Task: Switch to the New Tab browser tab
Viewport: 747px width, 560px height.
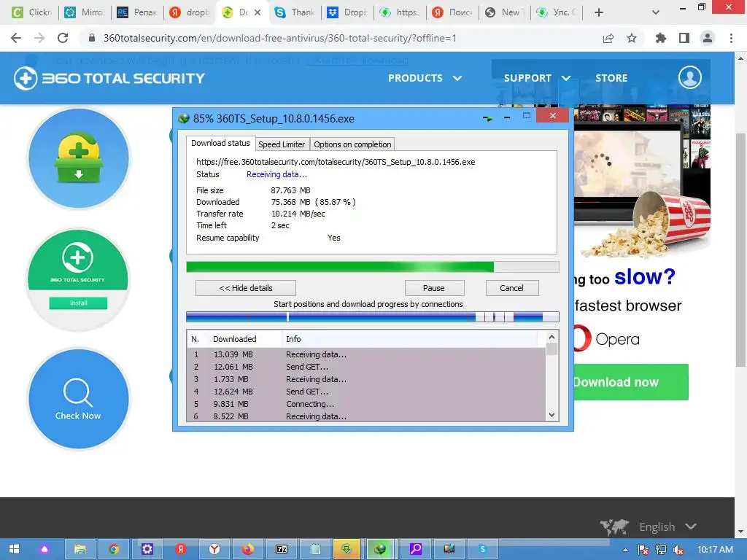Action: coord(503,12)
